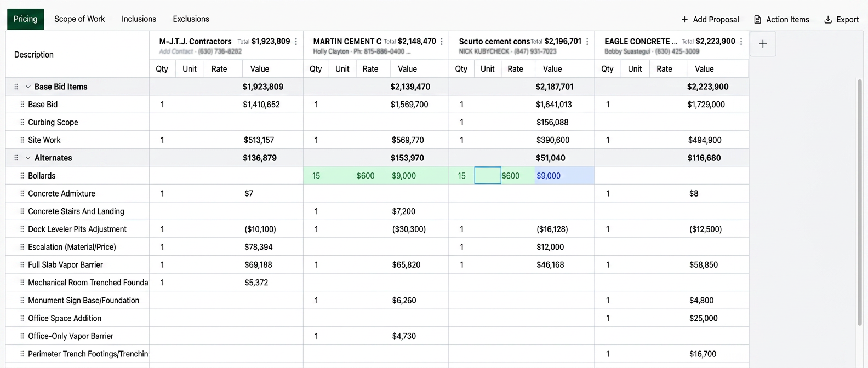Click the Export button
The width and height of the screenshot is (868, 368).
pos(841,20)
